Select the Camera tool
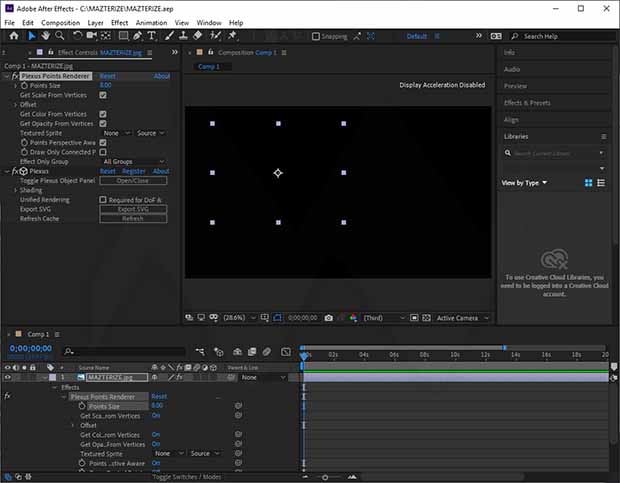The width and height of the screenshot is (620, 483). click(x=92, y=36)
